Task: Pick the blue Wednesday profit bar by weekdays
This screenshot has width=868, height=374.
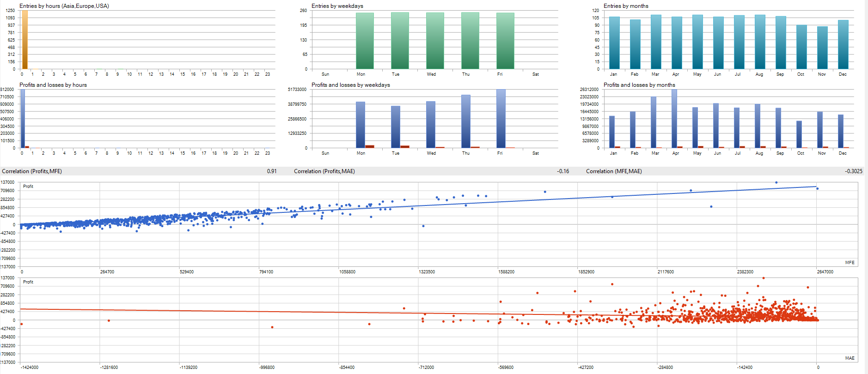Action: pos(430,125)
